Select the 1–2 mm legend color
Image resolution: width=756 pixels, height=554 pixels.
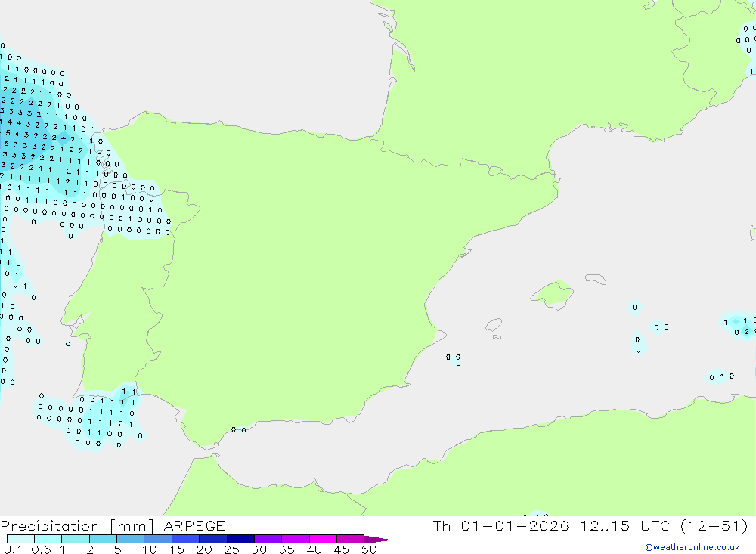[75, 539]
